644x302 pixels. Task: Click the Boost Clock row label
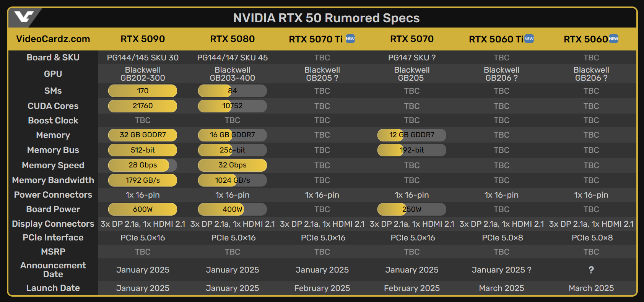(x=53, y=121)
